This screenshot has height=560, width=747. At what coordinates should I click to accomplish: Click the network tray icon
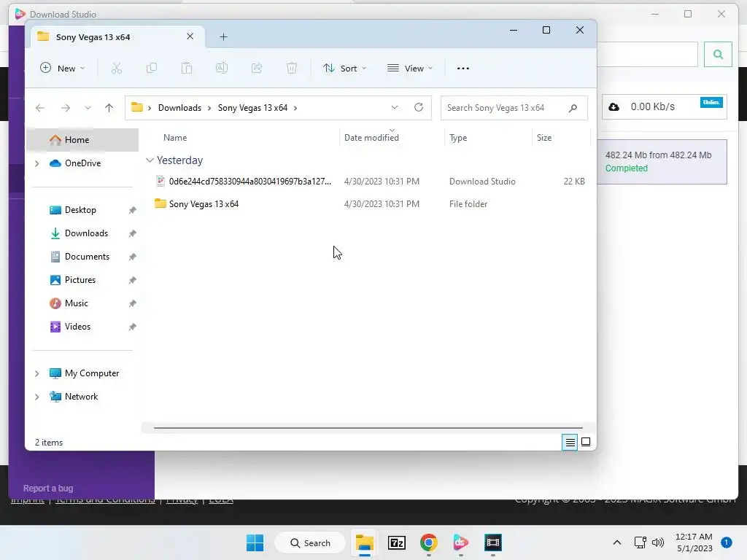[640, 542]
